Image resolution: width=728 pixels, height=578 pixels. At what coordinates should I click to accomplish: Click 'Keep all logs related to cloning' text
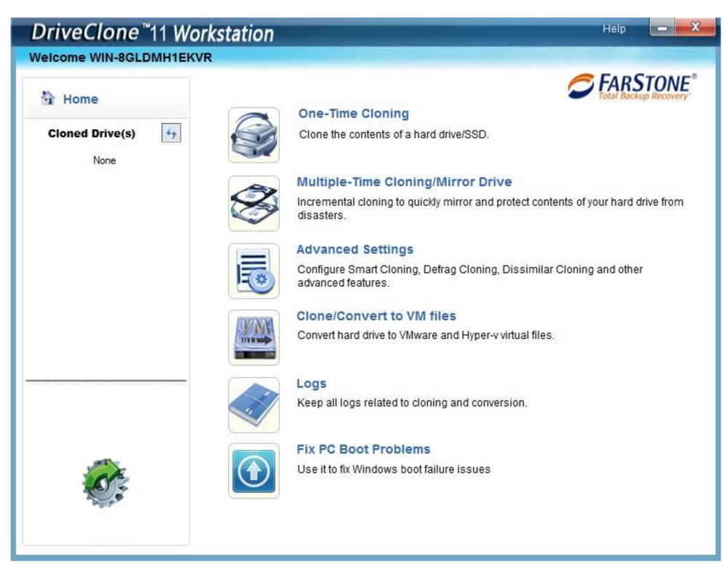412,402
